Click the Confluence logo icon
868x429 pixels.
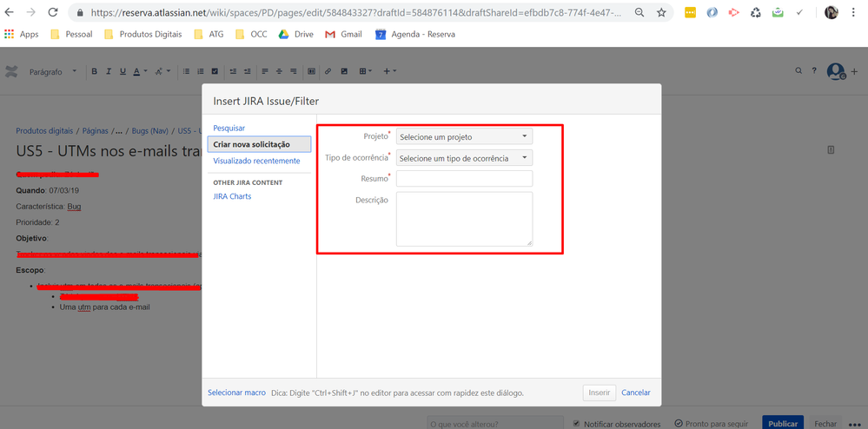tap(10, 71)
